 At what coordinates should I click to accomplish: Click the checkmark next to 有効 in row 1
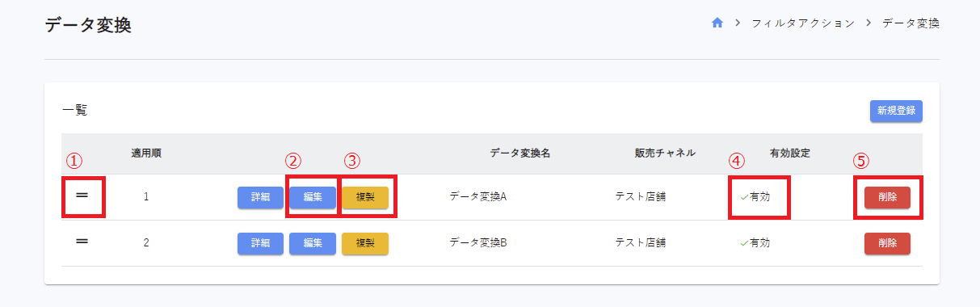[x=744, y=196]
